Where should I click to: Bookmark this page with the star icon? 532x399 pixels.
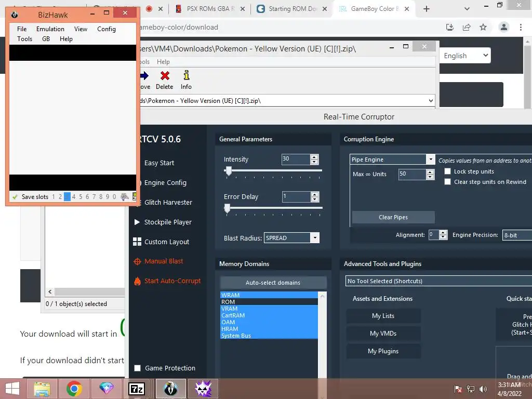pos(483,27)
